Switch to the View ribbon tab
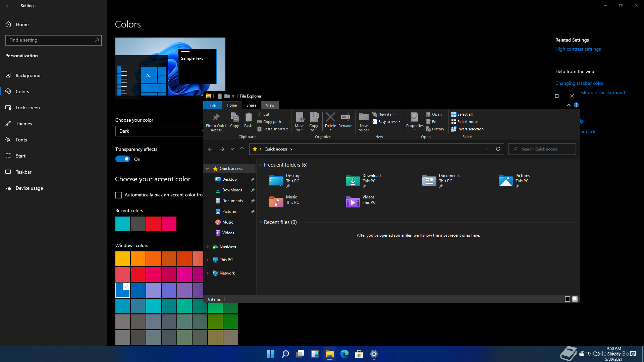 pyautogui.click(x=270, y=105)
